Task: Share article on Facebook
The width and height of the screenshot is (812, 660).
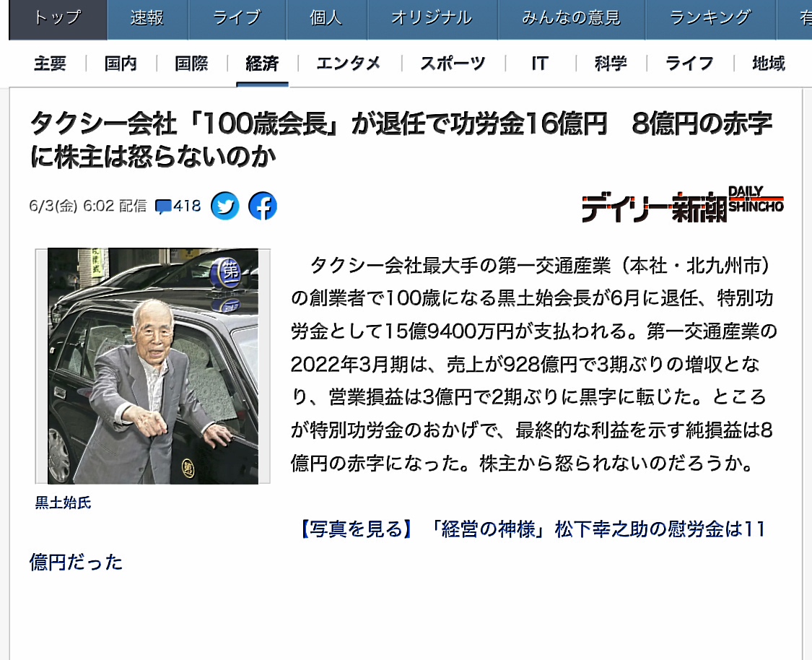Action: [x=263, y=206]
